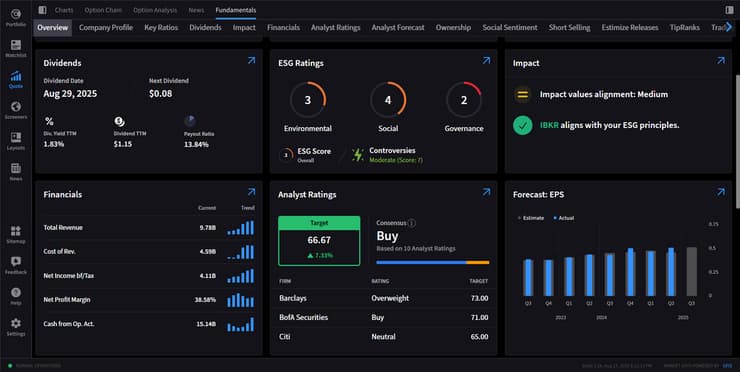Switch to the Key Ratios tab

[161, 27]
